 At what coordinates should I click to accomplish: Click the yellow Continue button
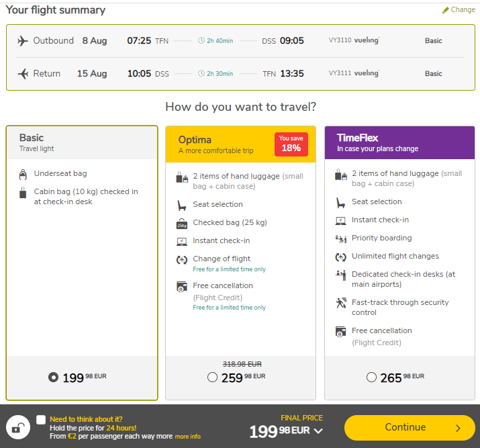point(410,427)
